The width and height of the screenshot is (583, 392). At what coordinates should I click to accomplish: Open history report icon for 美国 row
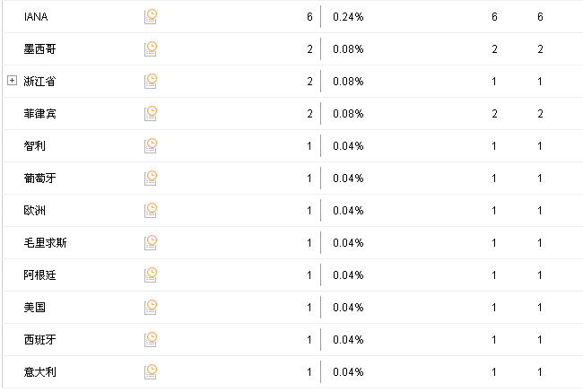pos(151,308)
